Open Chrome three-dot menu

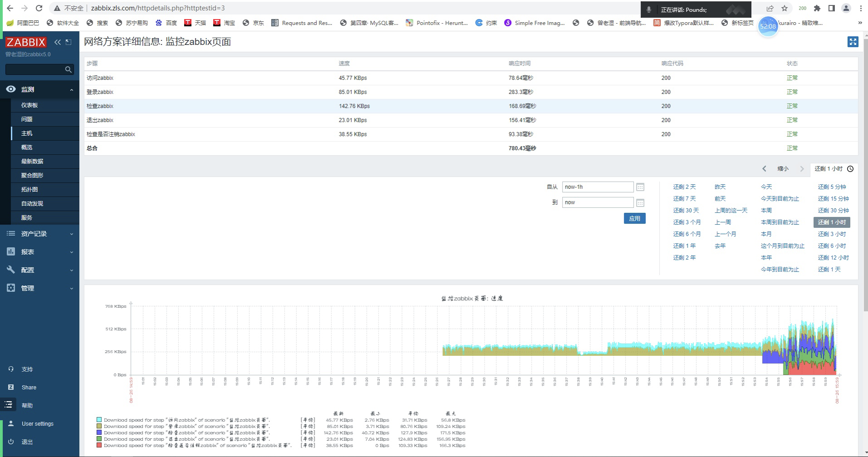pos(861,8)
